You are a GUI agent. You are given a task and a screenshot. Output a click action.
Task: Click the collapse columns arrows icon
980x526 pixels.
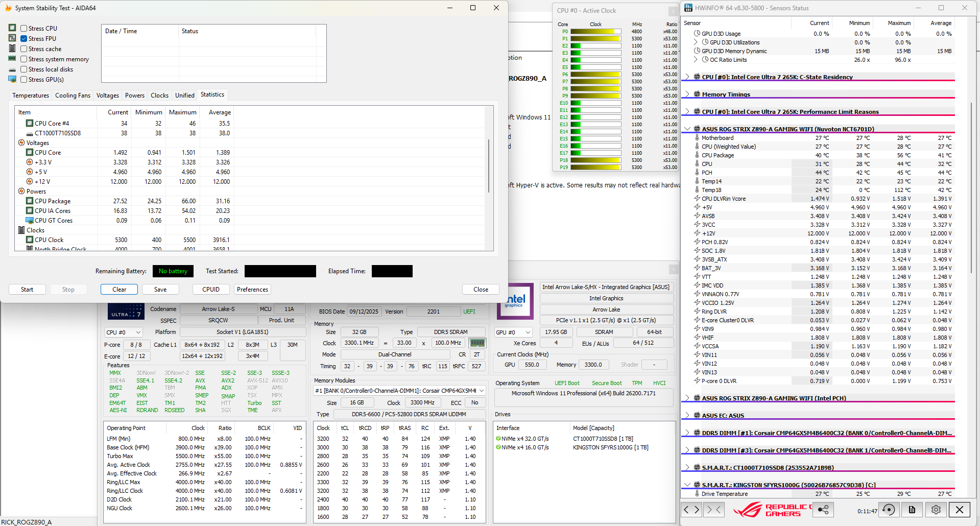pos(714,510)
